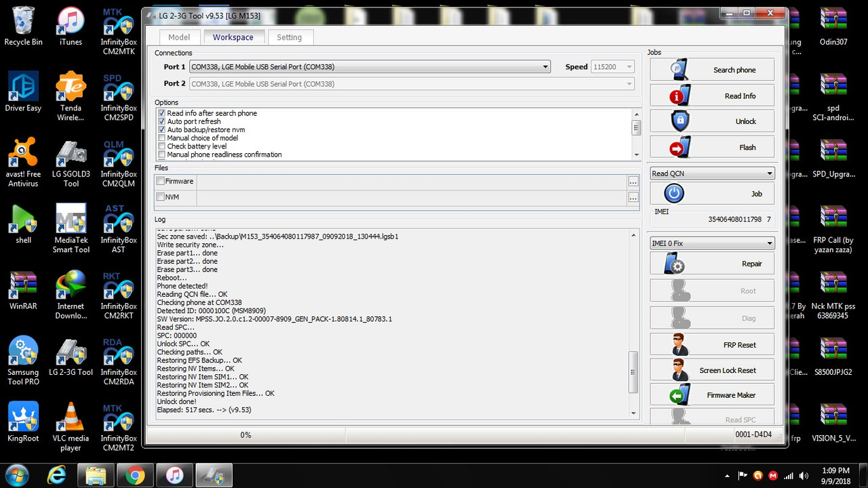
Task: Click the Flash button
Action: tap(712, 147)
